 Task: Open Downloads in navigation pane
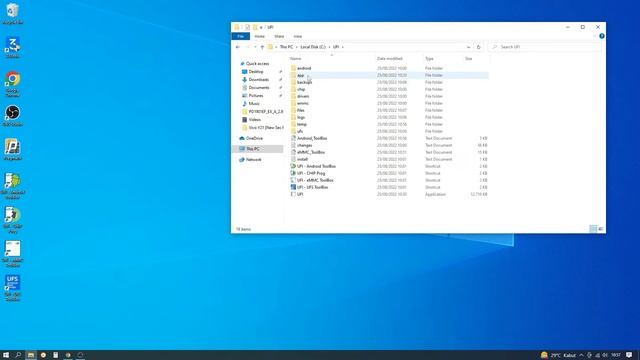click(258, 80)
